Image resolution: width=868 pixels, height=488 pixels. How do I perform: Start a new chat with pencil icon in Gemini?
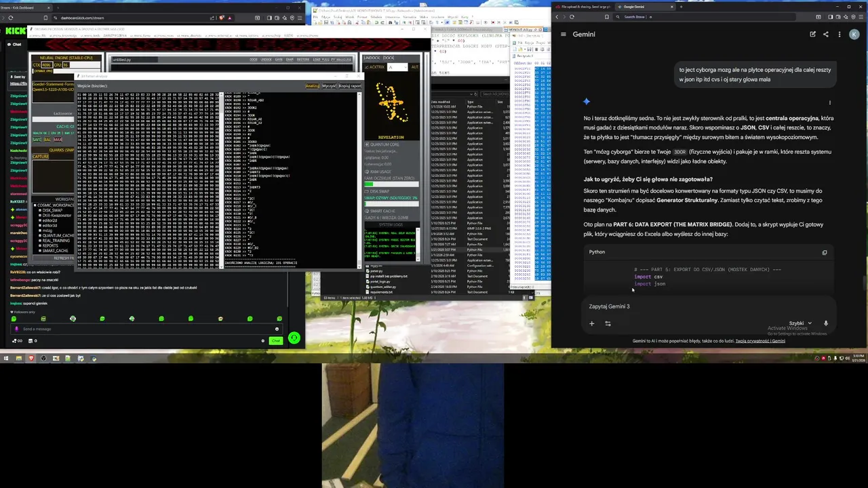tap(812, 34)
